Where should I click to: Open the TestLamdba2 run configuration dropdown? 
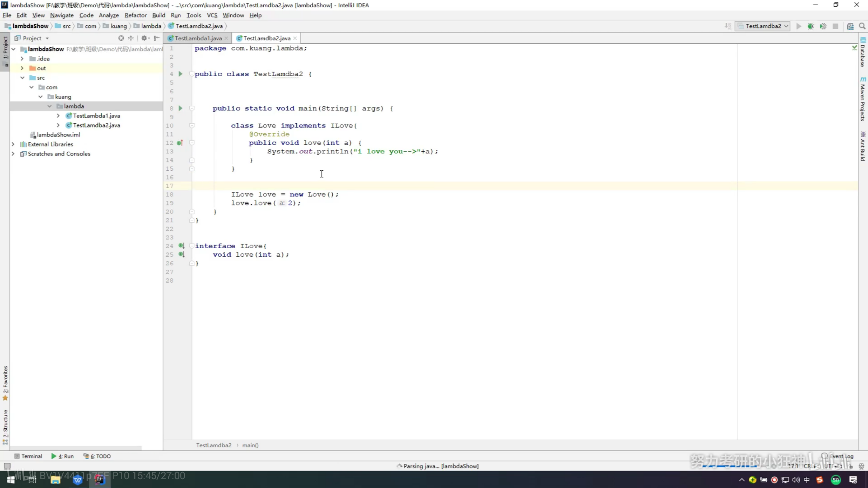[762, 26]
